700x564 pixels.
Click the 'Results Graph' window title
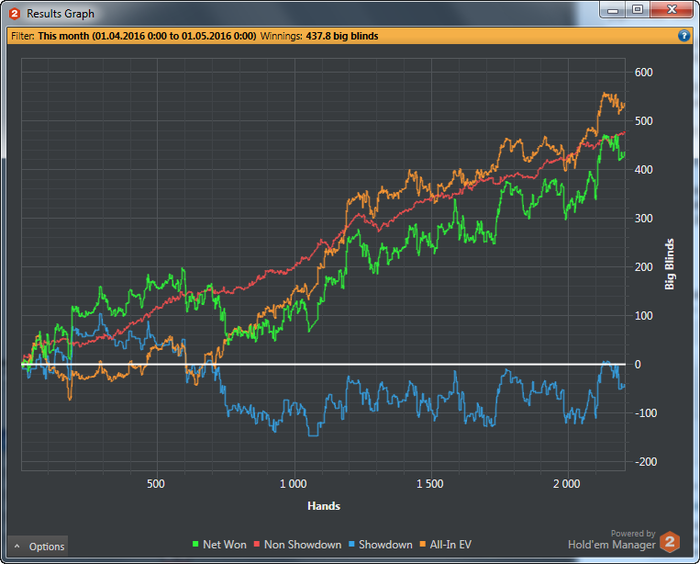point(60,14)
